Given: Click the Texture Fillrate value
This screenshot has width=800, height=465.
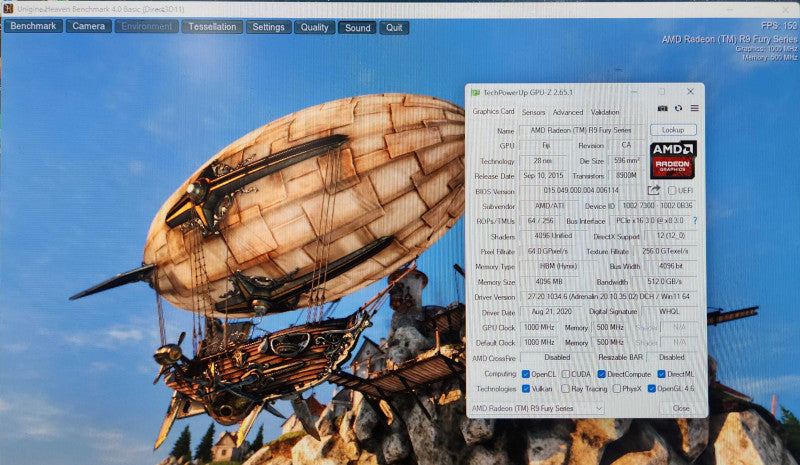Looking at the screenshot, I should point(665,251).
